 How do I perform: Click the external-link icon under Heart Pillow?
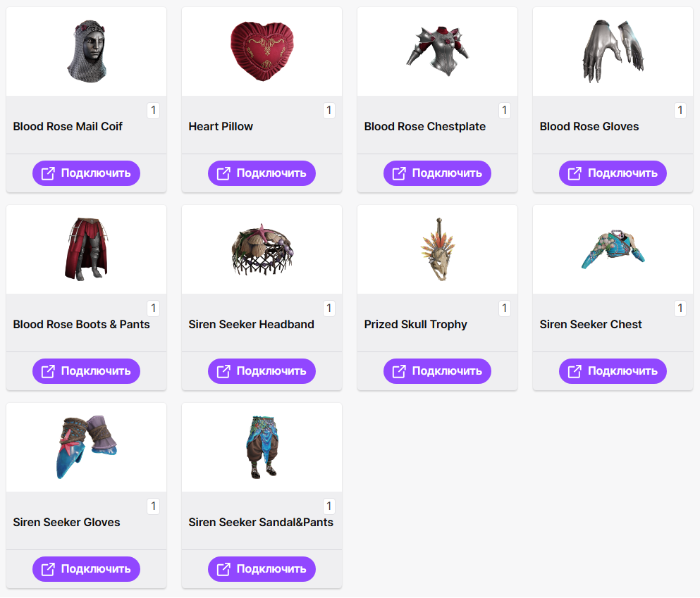coord(223,173)
